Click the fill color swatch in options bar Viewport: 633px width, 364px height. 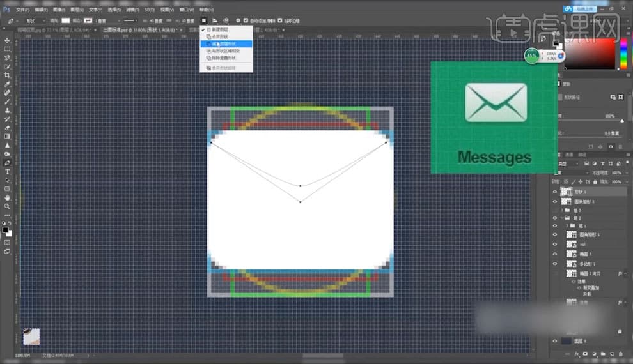coord(65,20)
